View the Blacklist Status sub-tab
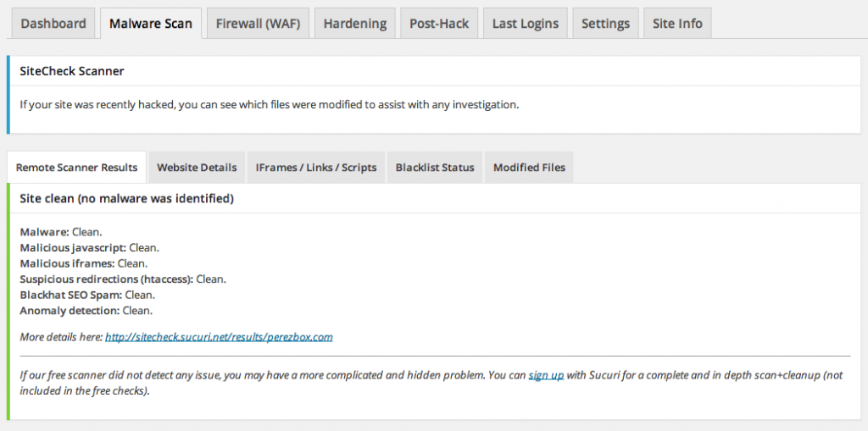868x431 pixels. 435,168
